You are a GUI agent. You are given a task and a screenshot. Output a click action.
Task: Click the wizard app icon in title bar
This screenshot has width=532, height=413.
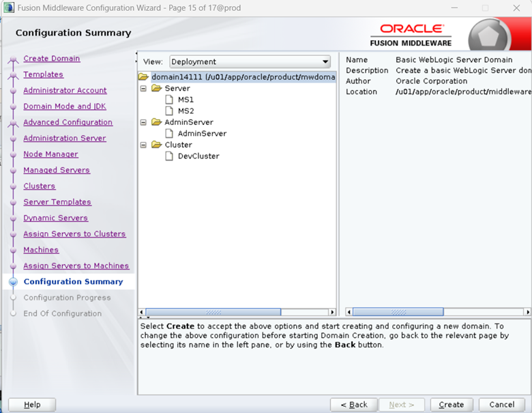(x=9, y=8)
